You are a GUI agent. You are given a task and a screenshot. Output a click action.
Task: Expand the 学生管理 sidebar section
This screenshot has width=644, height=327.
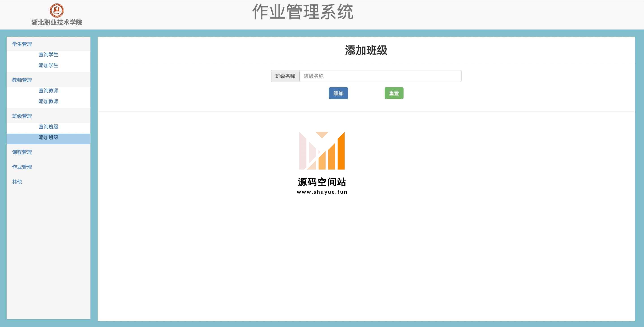click(22, 44)
